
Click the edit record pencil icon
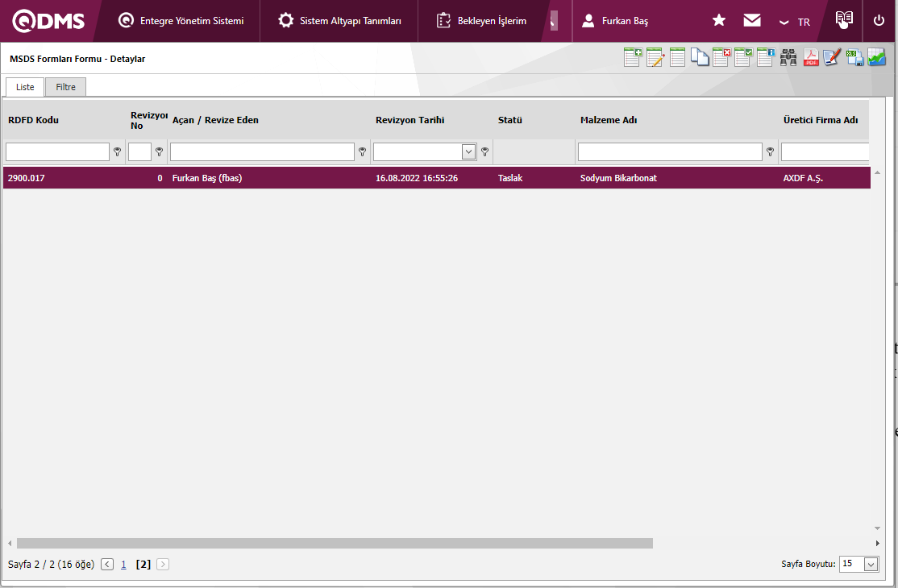tap(655, 57)
